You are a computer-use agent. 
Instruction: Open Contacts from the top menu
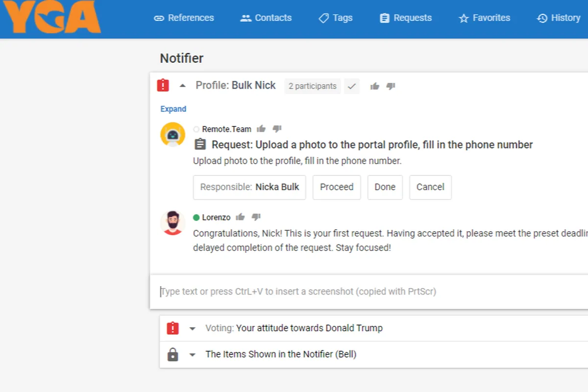point(266,18)
